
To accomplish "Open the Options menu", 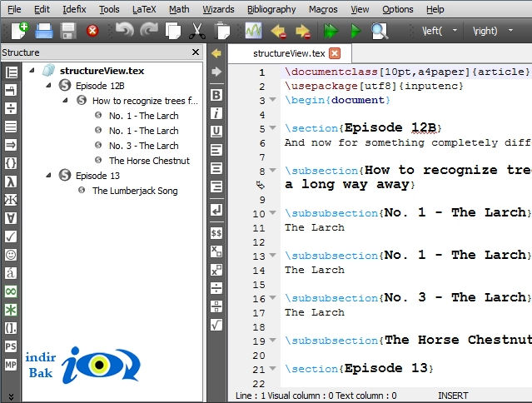I will (398, 9).
